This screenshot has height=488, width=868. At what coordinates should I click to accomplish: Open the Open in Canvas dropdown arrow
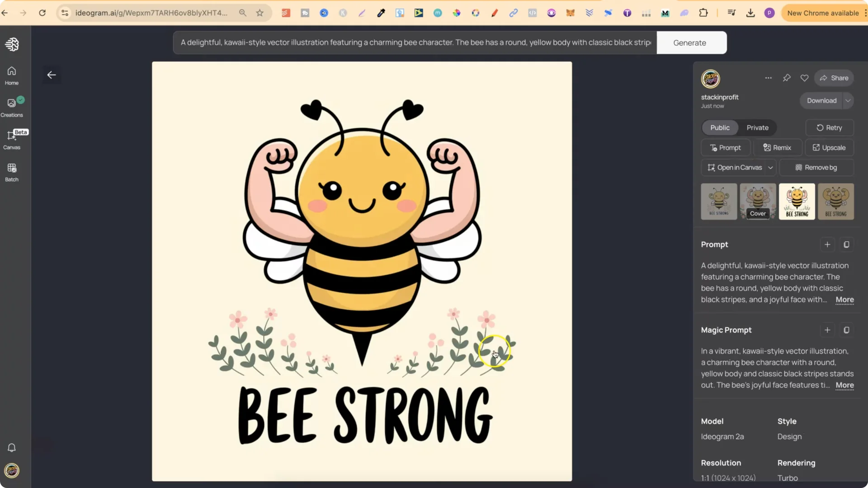(x=770, y=167)
